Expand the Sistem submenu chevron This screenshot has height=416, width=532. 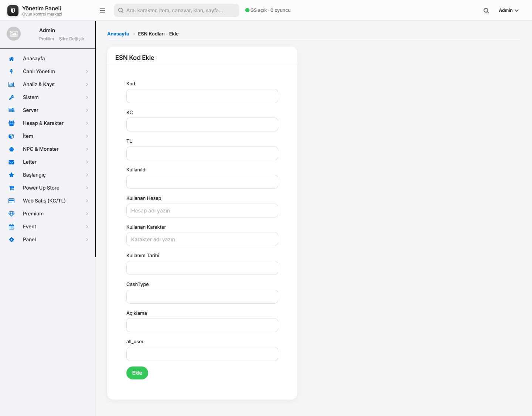click(x=87, y=98)
